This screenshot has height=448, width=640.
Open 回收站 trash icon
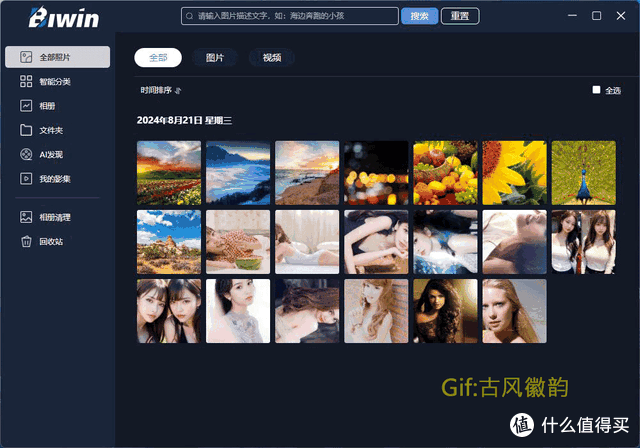tap(26, 242)
